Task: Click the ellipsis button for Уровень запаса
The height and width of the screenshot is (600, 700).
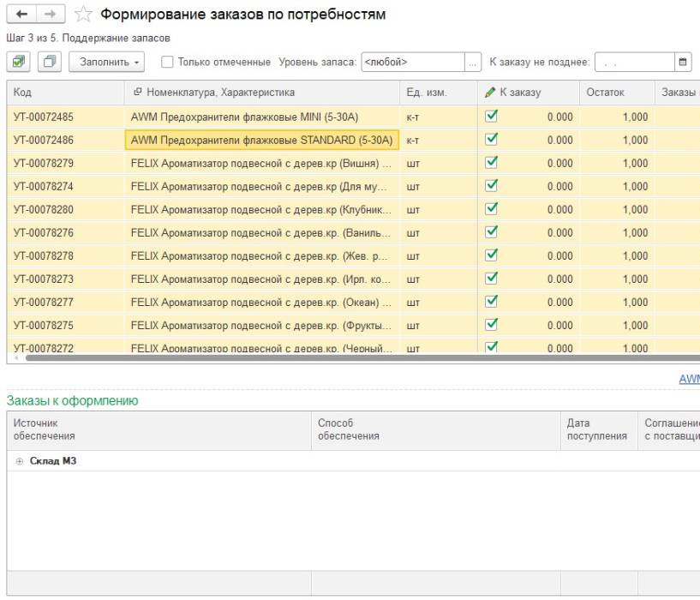Action: 472,62
